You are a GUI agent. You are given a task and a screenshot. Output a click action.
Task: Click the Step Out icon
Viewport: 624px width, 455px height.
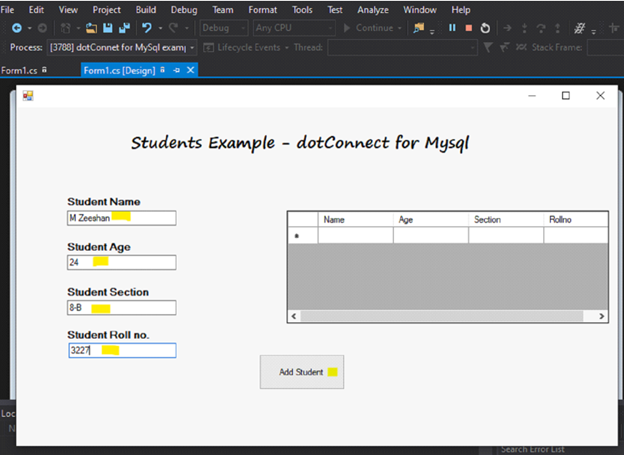pos(558,28)
